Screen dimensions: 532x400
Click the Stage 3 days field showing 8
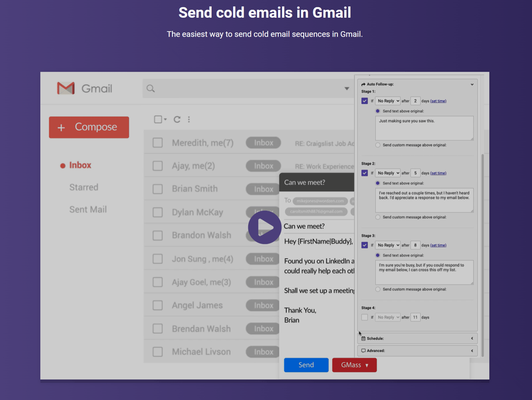415,245
